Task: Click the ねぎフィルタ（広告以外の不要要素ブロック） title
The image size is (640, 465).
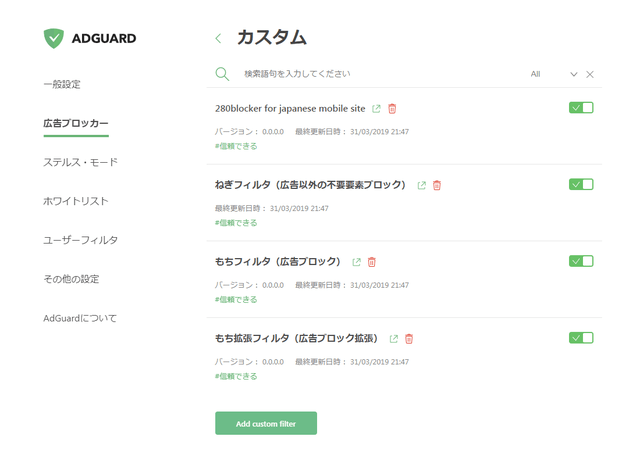Action: point(311,185)
